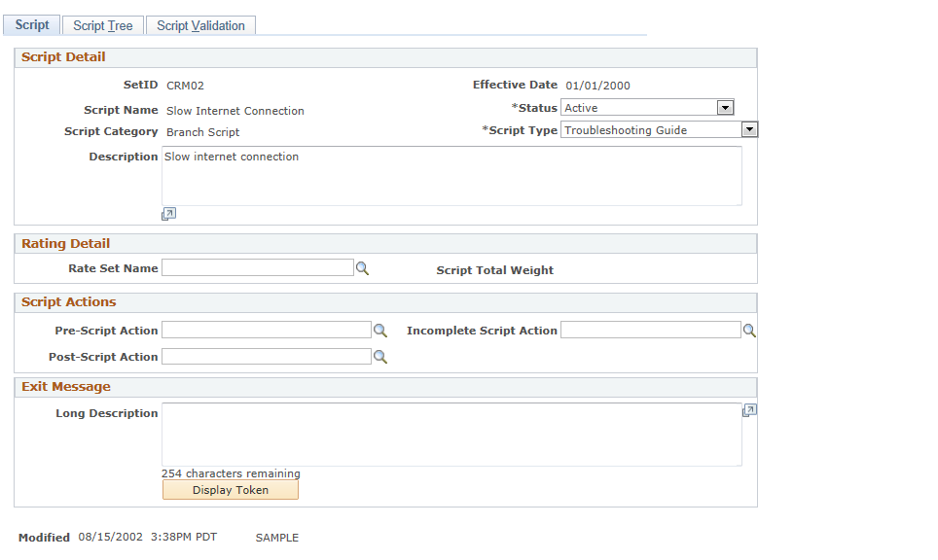Switch to the Script Tree tab
938x560 pixels.
[x=103, y=25]
